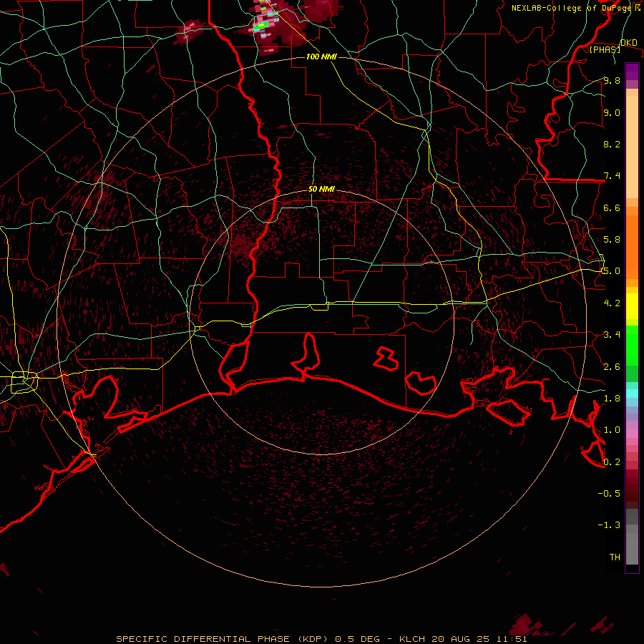Select the 2.6 value on the color scale
Viewport: 644px width, 644px height.
tap(612, 366)
